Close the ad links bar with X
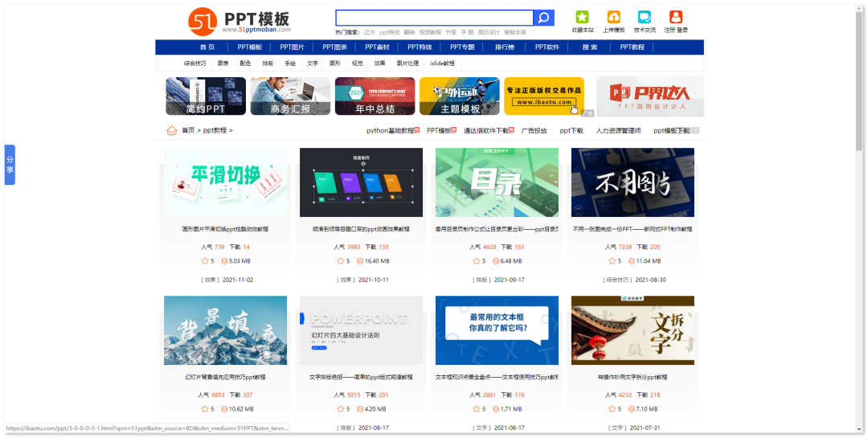Screen dimensions: 868x438 pyautogui.click(x=695, y=131)
